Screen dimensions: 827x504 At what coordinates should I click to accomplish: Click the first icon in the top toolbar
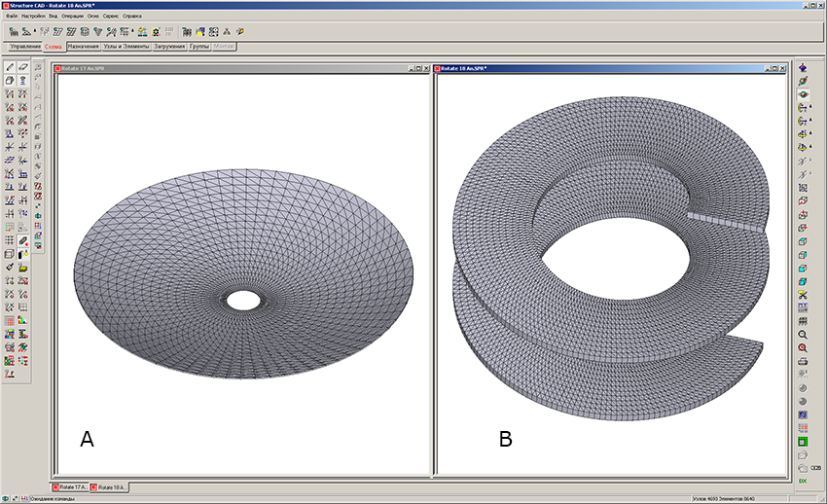[x=13, y=31]
